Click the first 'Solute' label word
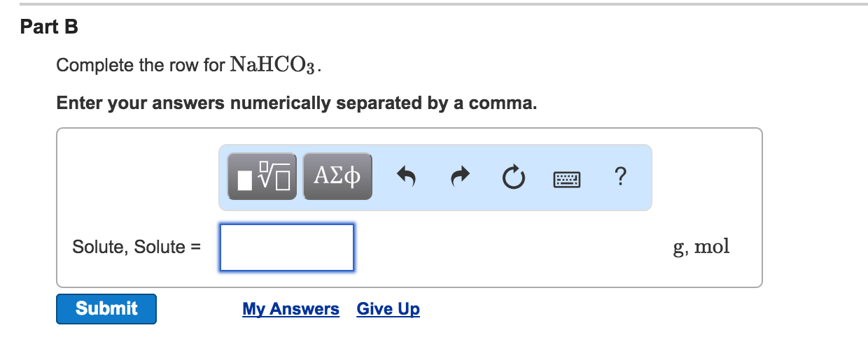 pyautogui.click(x=97, y=247)
